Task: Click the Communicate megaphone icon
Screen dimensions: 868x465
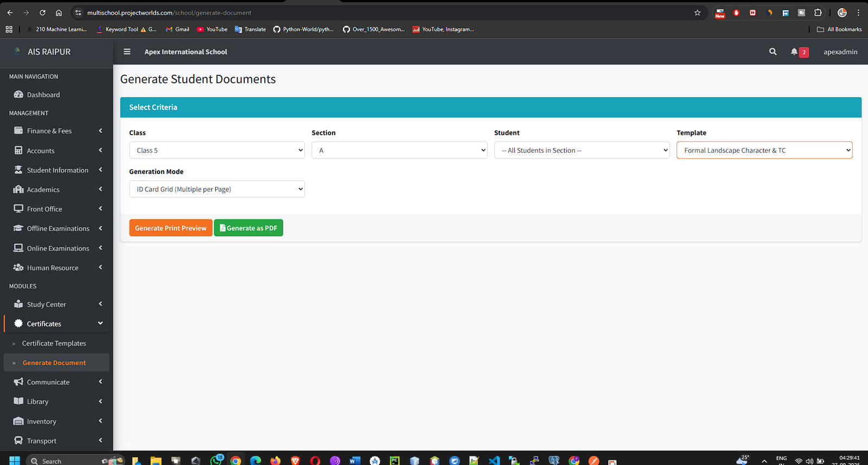Action: click(x=18, y=382)
